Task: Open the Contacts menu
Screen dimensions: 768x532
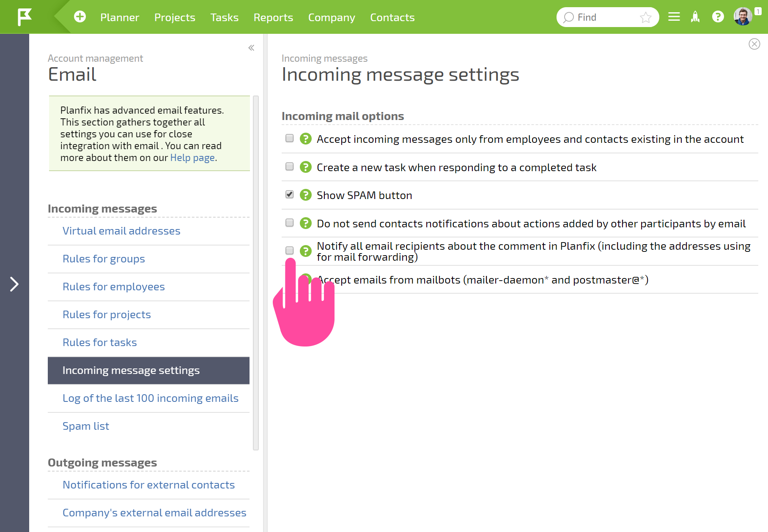Action: [x=392, y=17]
